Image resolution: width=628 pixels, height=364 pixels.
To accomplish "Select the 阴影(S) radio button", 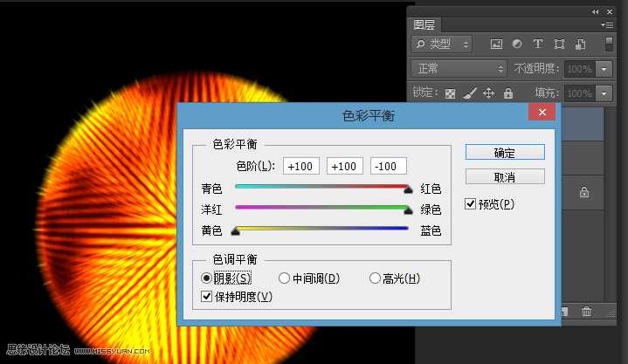I will 206,278.
